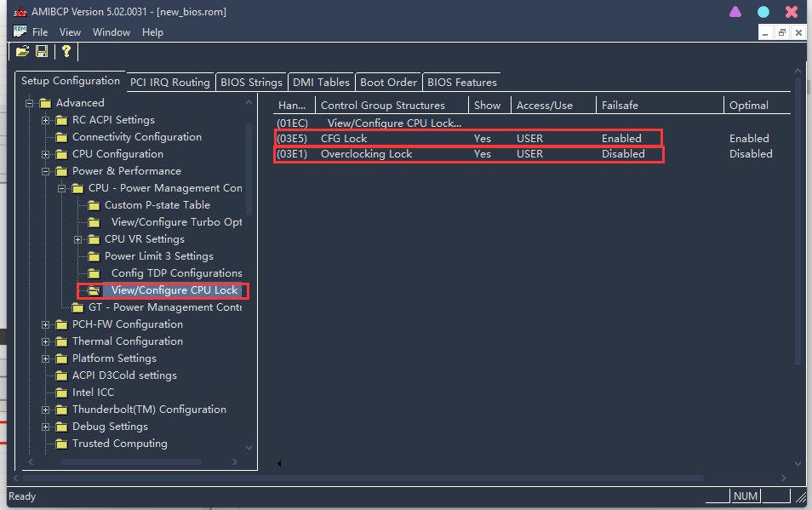812x510 pixels.
Task: Select Power Limit 3 Settings tree item
Action: [x=159, y=256]
